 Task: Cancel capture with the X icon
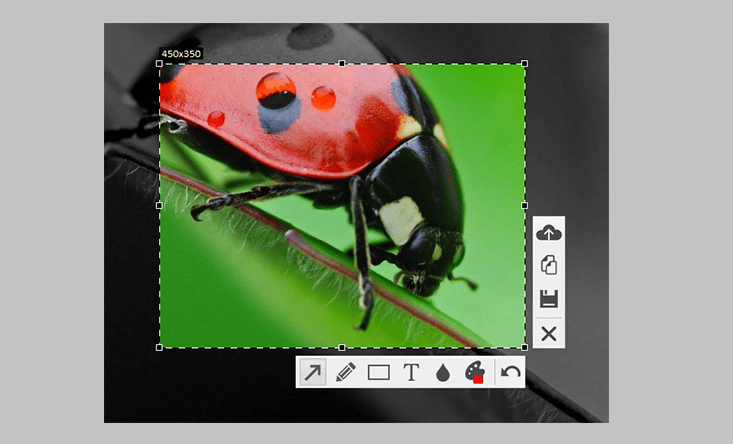click(x=549, y=334)
